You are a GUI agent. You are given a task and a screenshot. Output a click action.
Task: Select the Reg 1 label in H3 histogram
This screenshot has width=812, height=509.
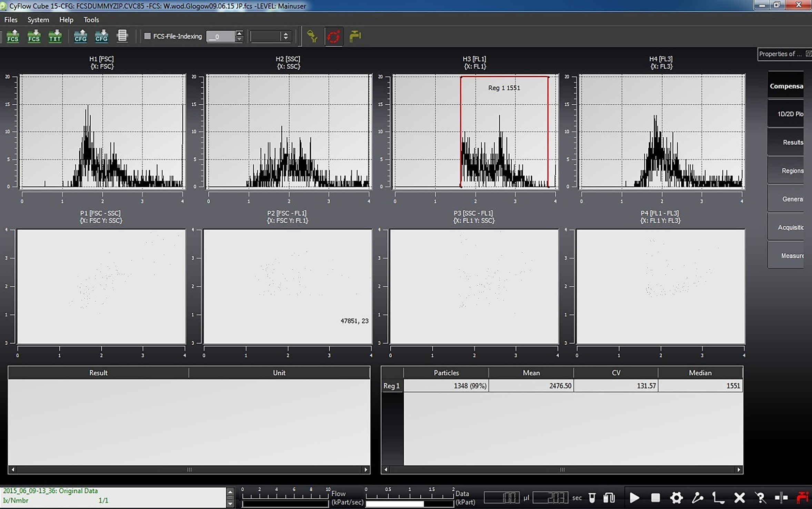(x=504, y=88)
